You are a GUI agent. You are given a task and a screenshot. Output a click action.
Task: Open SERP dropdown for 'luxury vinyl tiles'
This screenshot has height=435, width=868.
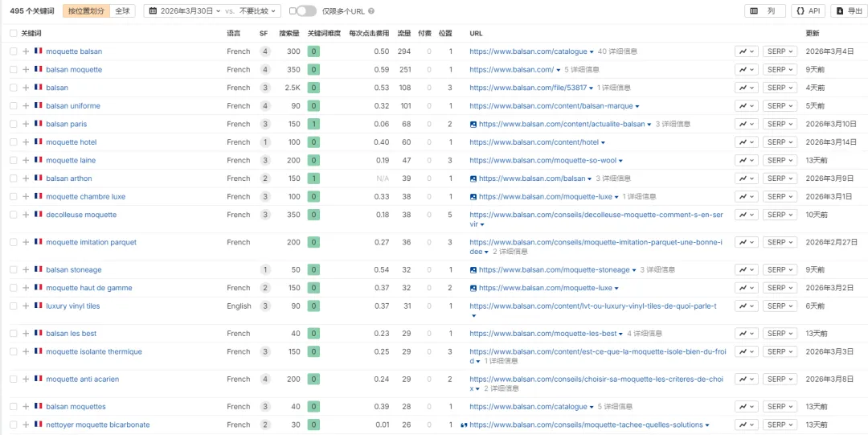780,306
